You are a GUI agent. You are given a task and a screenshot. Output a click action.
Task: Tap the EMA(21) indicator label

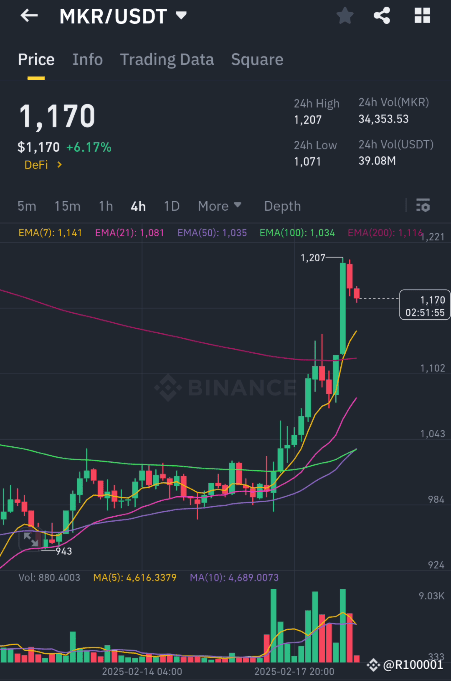[x=129, y=233]
